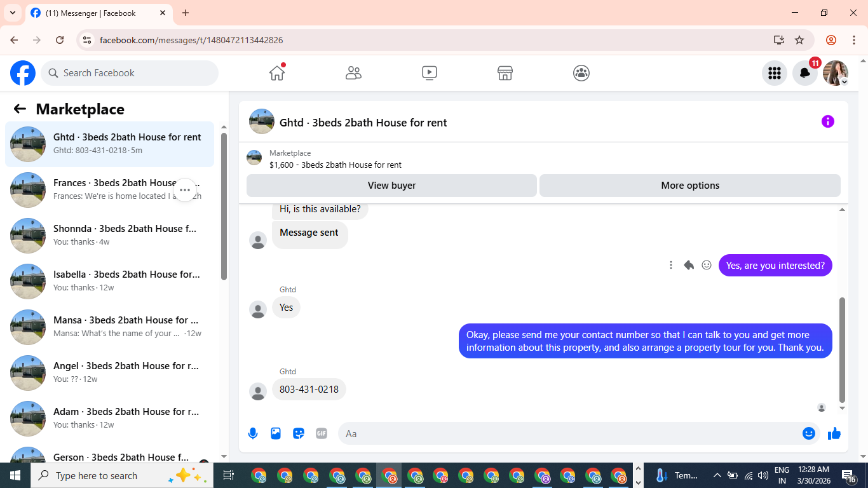Screen dimensions: 868x488
Task: Open the Angel conversation
Action: pyautogui.click(x=109, y=373)
